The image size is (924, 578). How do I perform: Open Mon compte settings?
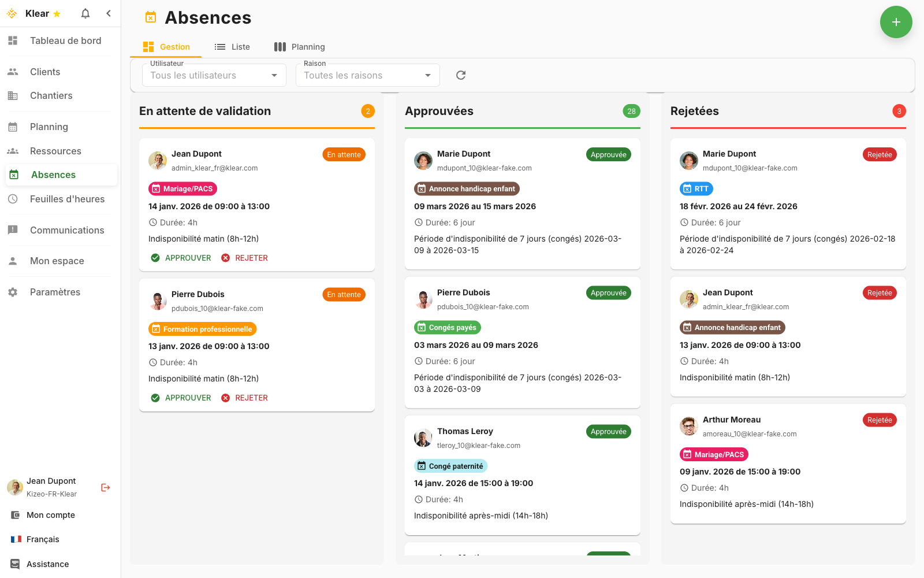(50, 515)
